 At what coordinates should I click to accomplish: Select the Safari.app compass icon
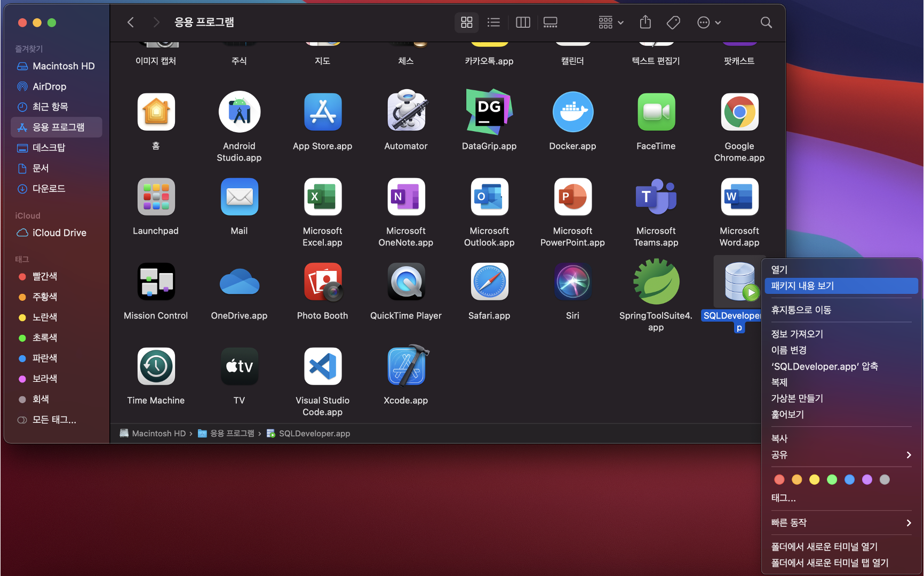489,282
